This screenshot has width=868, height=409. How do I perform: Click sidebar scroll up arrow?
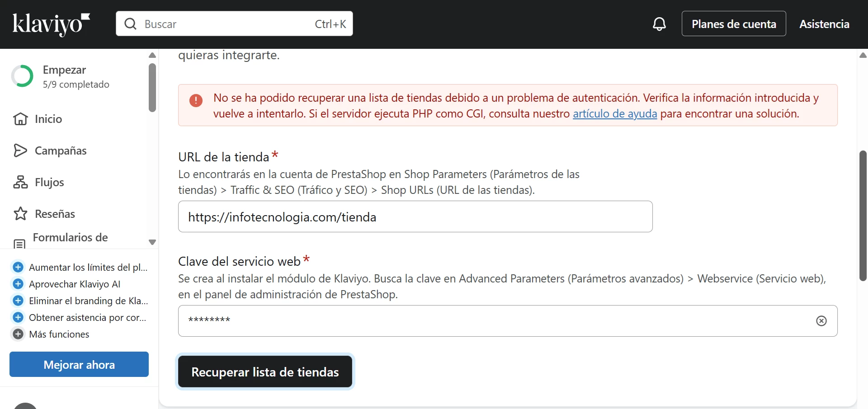(x=152, y=55)
